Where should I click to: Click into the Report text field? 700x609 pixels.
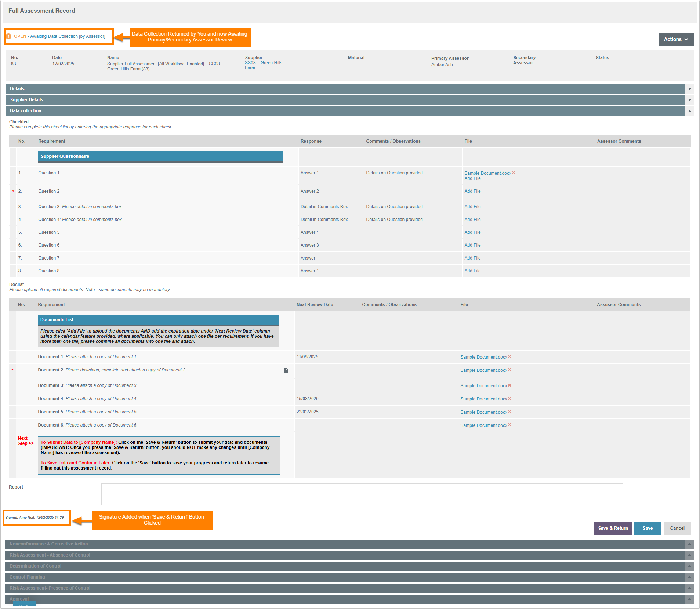[362, 494]
